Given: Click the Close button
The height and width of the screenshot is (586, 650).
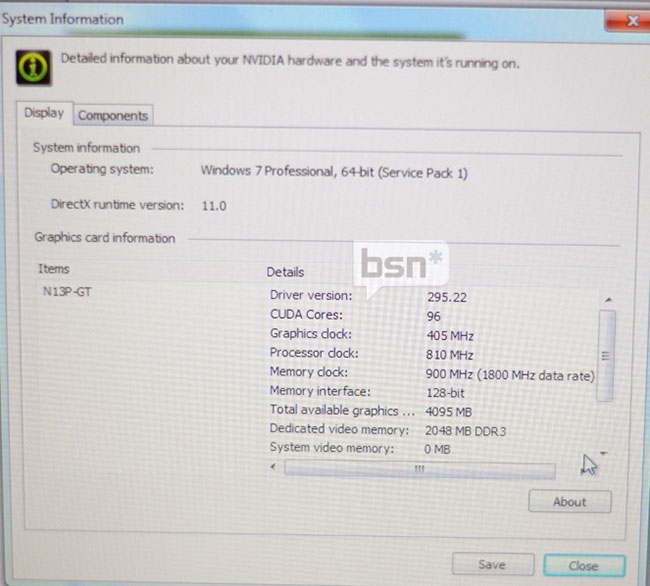Looking at the screenshot, I should click(x=584, y=566).
